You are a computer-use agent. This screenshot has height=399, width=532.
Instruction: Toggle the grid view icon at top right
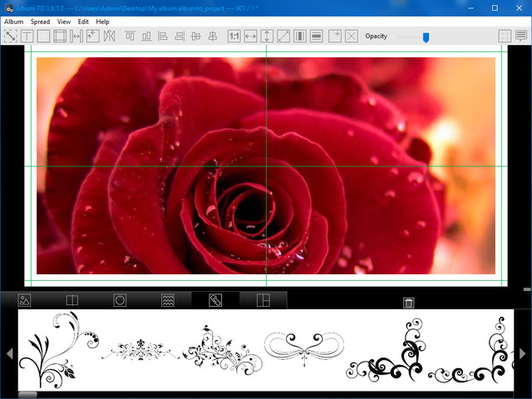tap(505, 37)
